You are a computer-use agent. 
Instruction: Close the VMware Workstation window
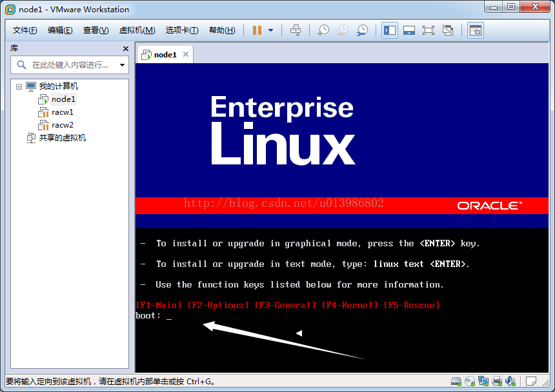[535, 7]
